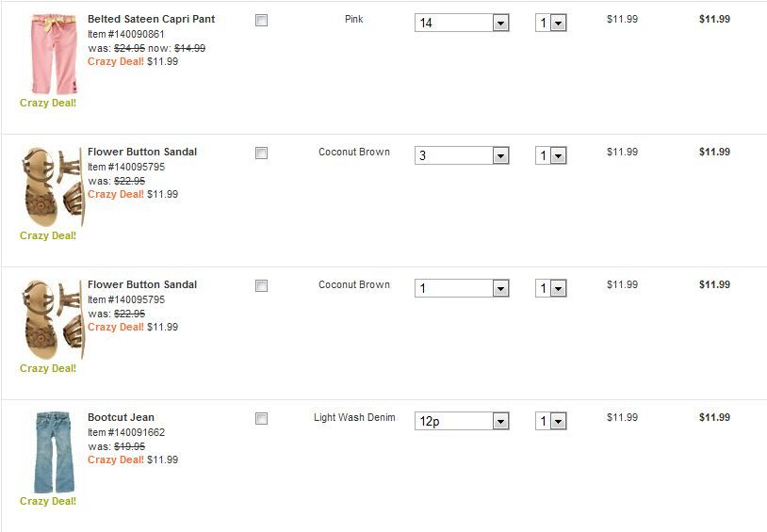Tick the checkbox for Bootcut Jean
The width and height of the screenshot is (767, 532).
coord(262,419)
